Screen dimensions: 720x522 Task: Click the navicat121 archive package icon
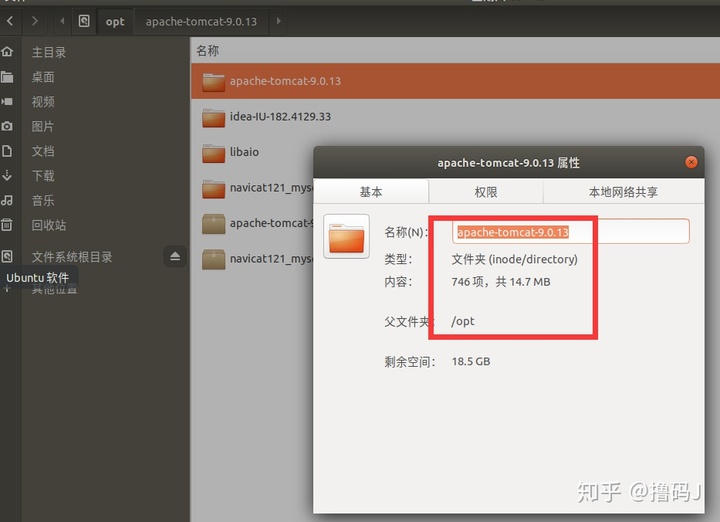click(x=214, y=259)
